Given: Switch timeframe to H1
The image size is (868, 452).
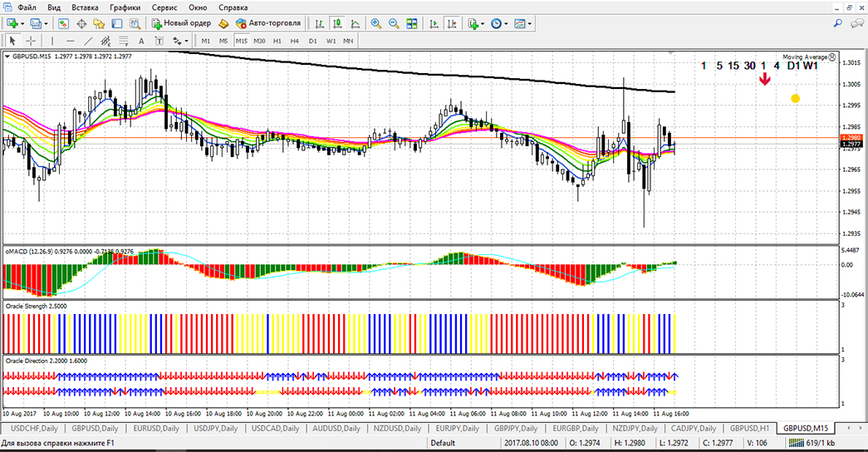Looking at the screenshot, I should [x=277, y=41].
